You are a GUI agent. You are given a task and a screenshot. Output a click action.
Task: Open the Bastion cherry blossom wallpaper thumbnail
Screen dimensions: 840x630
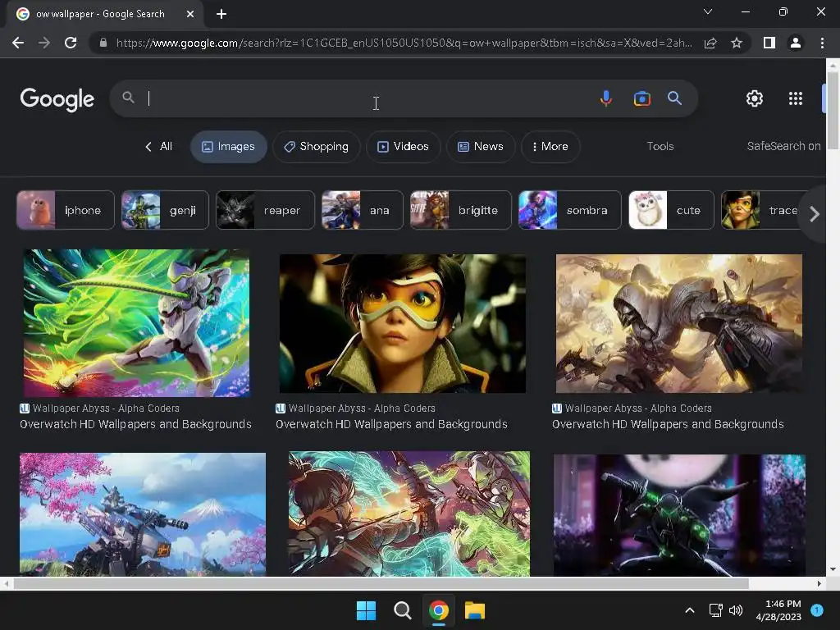tap(143, 514)
